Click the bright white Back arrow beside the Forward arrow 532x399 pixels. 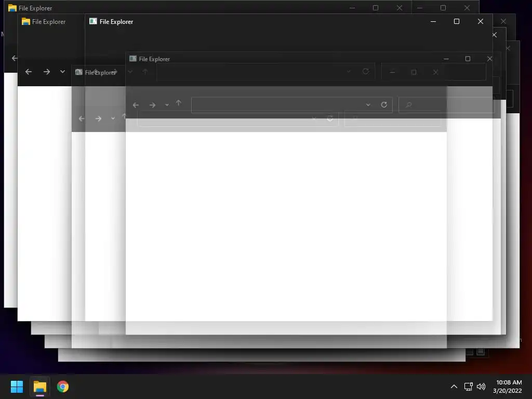(29, 72)
